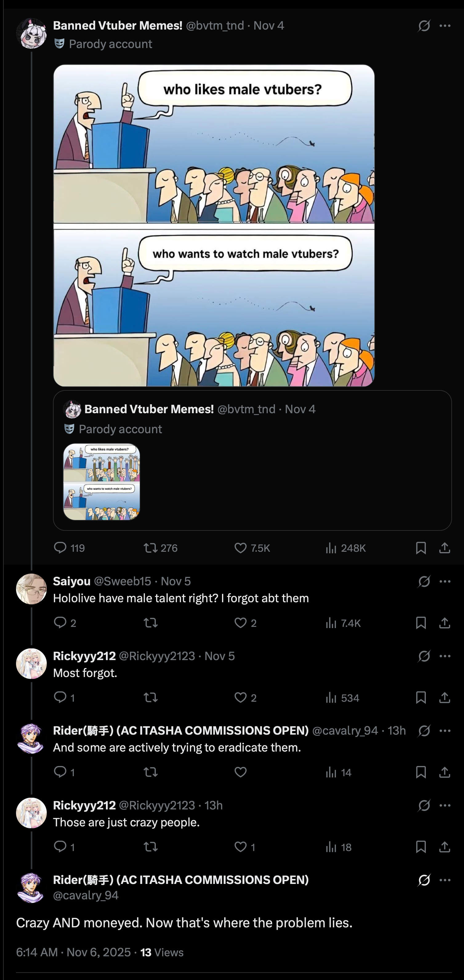
Task: Open more options on final Rider post
Action: [x=445, y=880]
